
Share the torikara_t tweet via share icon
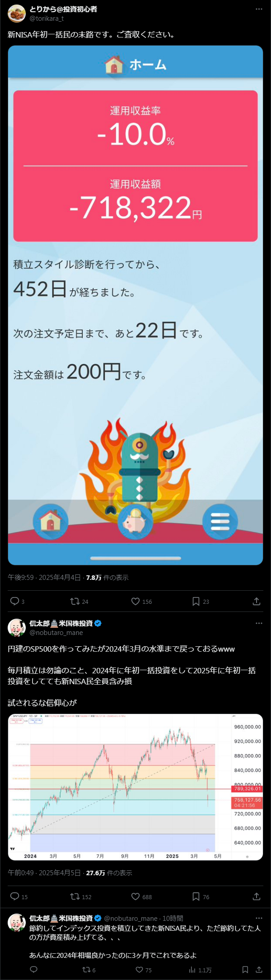click(x=257, y=601)
